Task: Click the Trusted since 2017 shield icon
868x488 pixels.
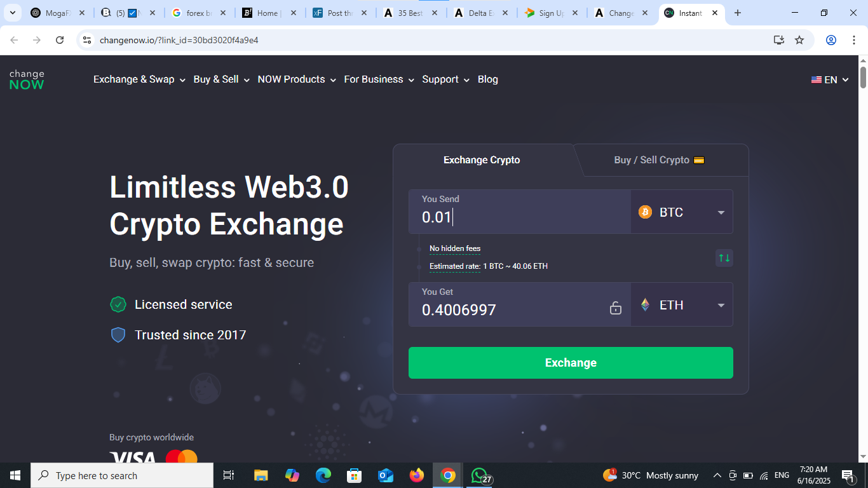Action: pos(118,335)
